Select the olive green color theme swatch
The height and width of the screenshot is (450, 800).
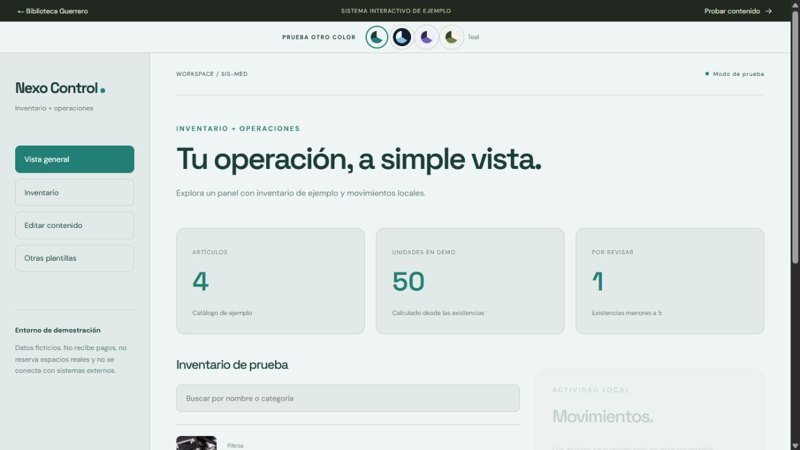pyautogui.click(x=452, y=37)
